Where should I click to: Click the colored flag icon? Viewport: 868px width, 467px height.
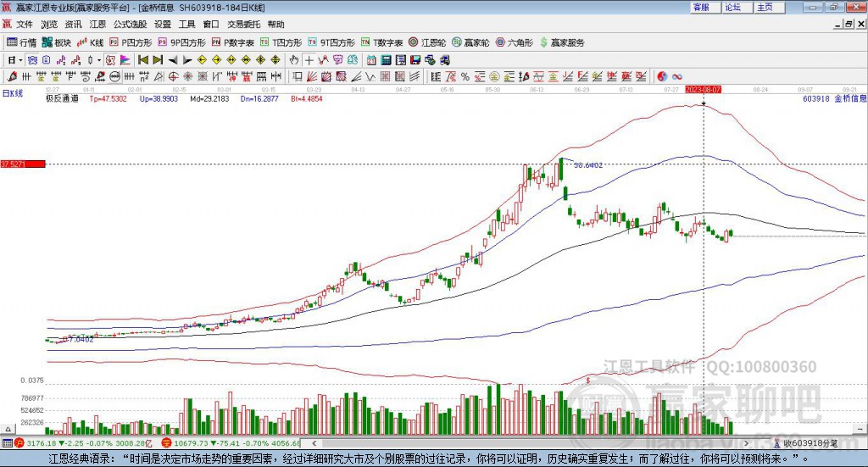point(125,60)
